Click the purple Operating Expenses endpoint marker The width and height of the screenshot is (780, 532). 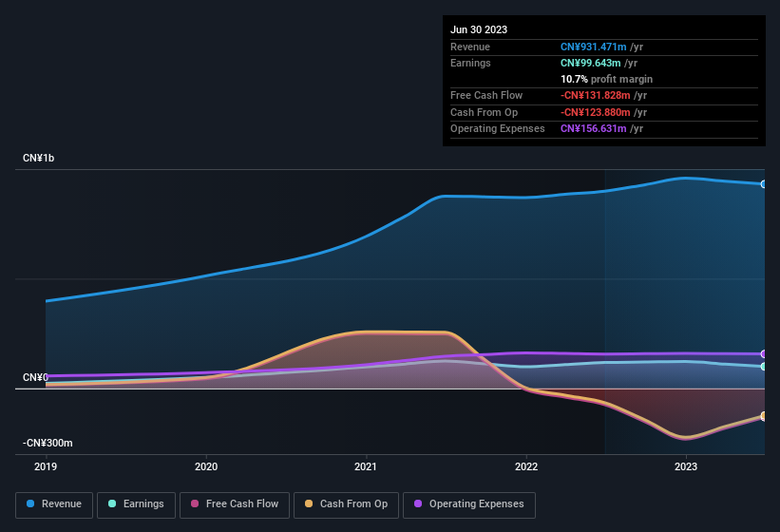pyautogui.click(x=764, y=354)
